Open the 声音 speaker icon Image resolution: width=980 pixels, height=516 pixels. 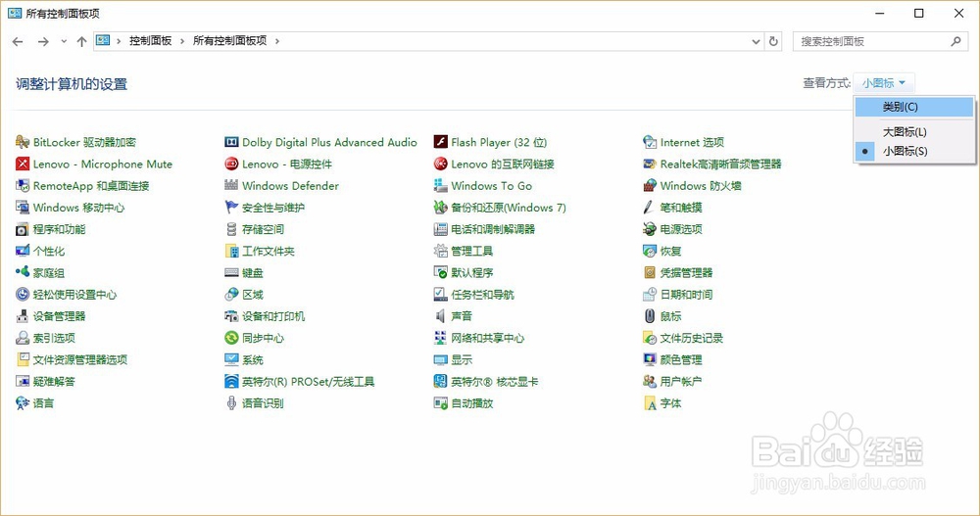point(441,316)
